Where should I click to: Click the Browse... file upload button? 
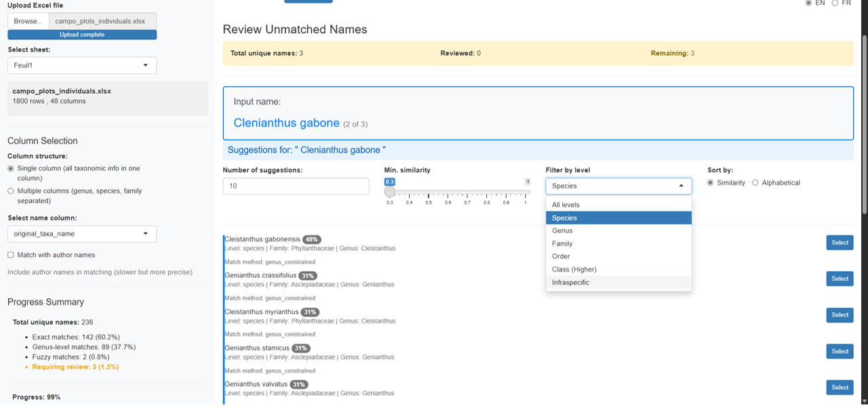tap(28, 21)
